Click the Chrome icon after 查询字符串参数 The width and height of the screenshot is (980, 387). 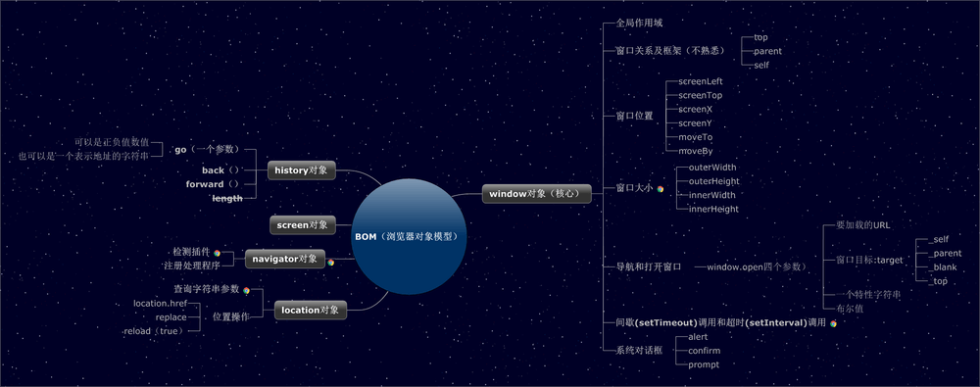(246, 290)
